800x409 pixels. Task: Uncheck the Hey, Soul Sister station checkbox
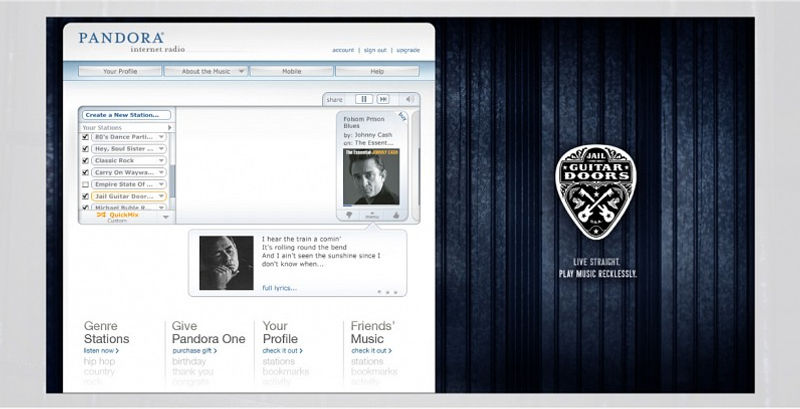[85, 149]
